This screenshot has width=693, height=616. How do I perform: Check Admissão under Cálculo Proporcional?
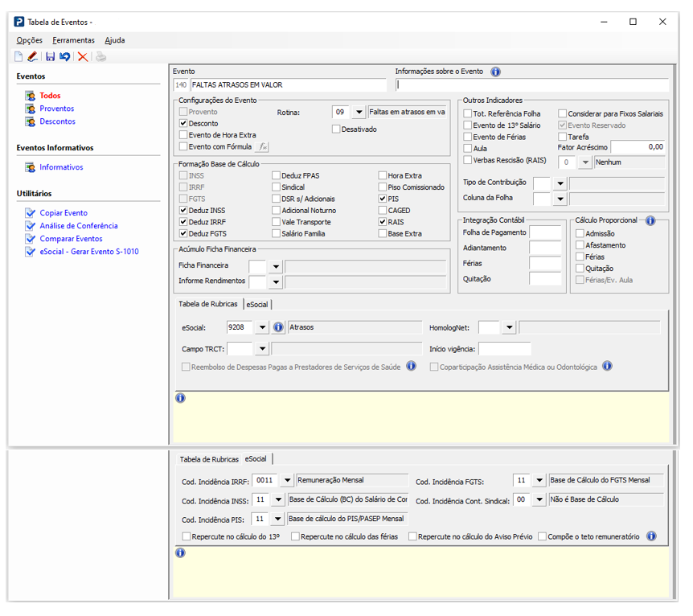tap(580, 233)
